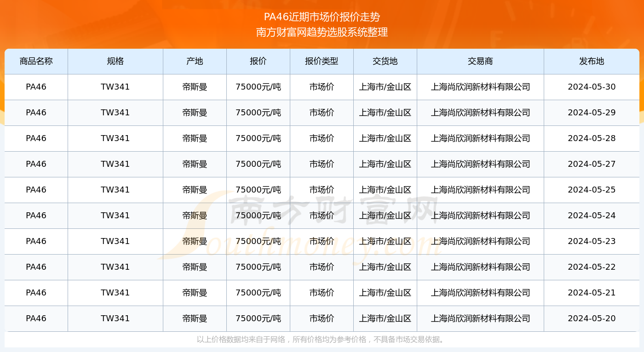Screen dimensions: 644x352
Task: Click 帝斯曼 in the 2024-05-28 row
Action: pyautogui.click(x=195, y=138)
